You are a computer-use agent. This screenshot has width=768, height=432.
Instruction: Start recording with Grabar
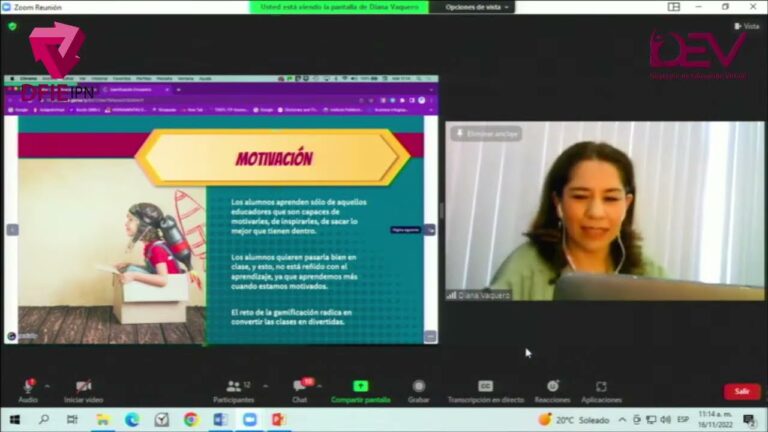click(x=419, y=387)
